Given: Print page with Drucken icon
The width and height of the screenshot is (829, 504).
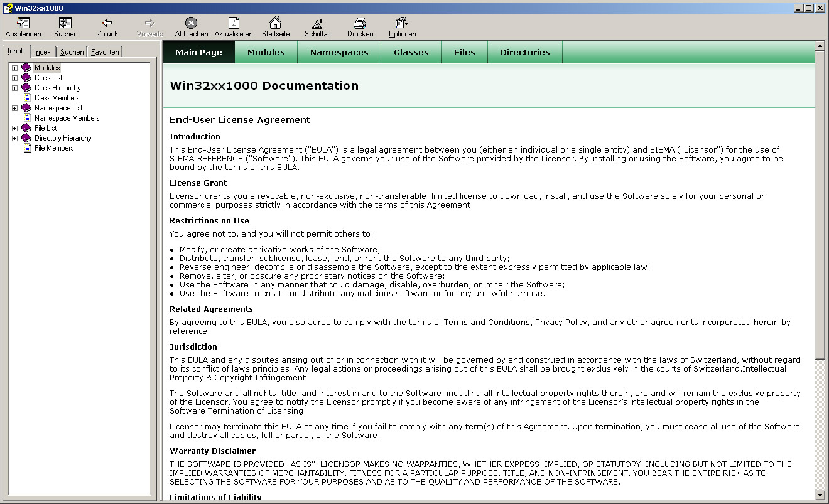Looking at the screenshot, I should pyautogui.click(x=360, y=23).
